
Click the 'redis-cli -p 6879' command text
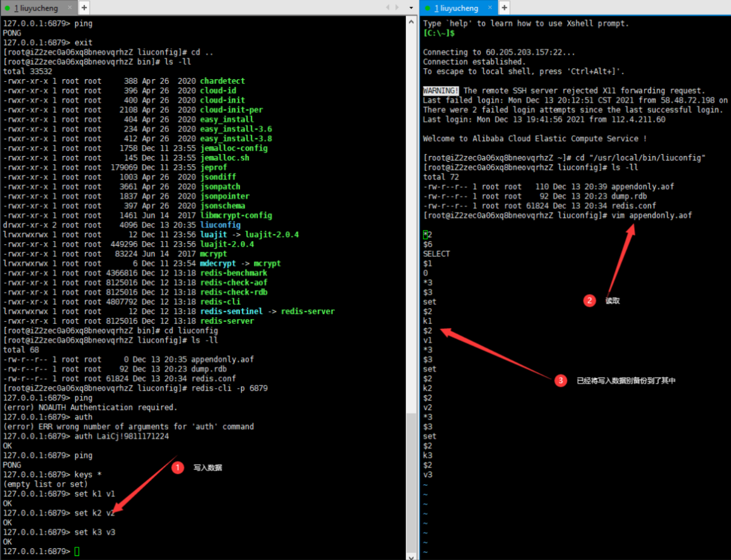[230, 389]
